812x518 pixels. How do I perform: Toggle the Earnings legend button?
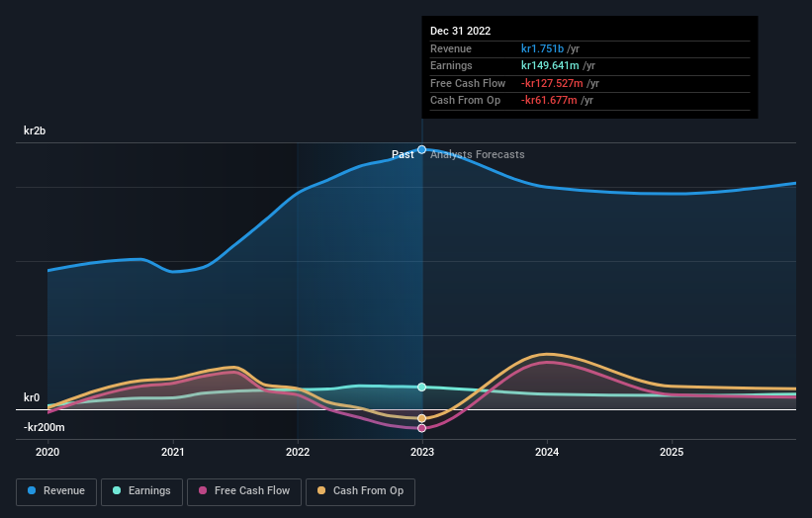[141, 491]
